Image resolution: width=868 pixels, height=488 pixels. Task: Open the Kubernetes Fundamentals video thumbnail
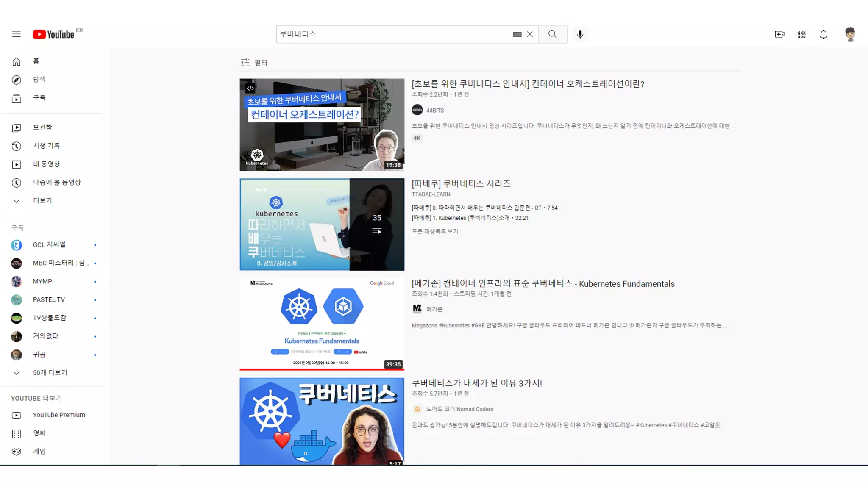click(x=322, y=324)
